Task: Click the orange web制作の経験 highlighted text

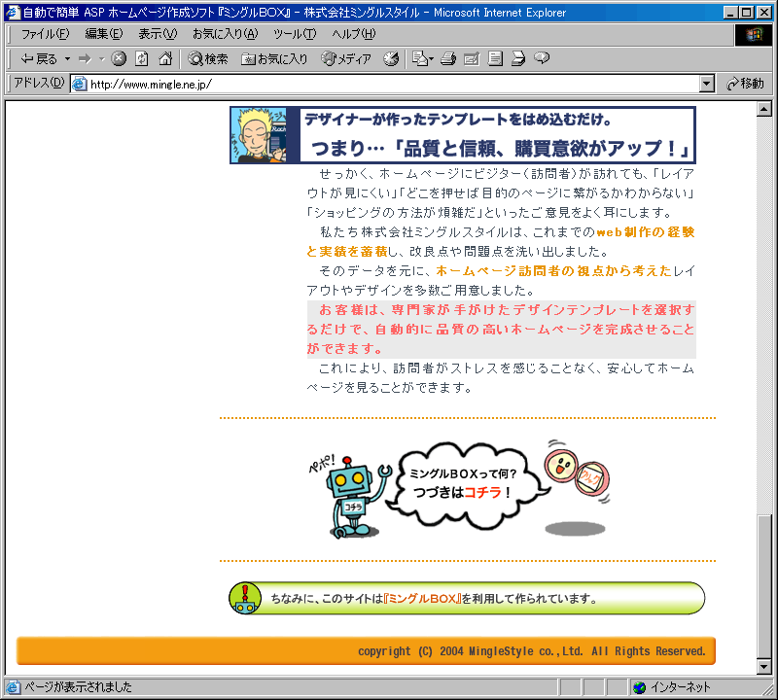Action: 645,232
